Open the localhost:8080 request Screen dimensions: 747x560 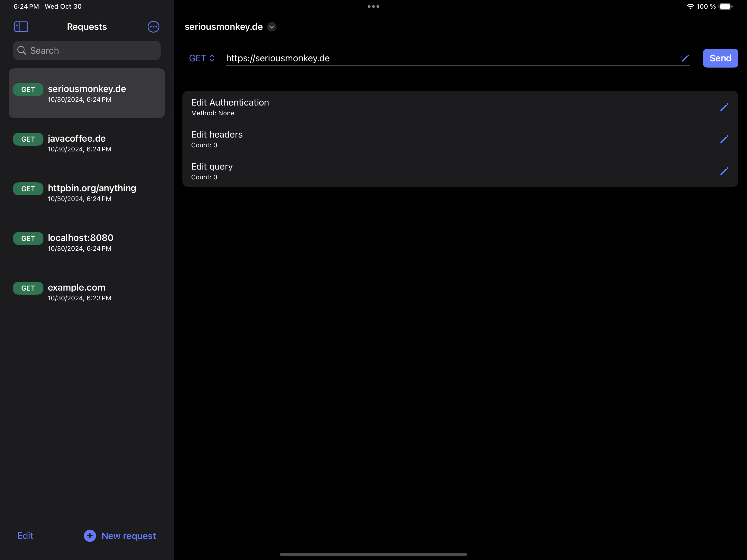click(x=87, y=242)
